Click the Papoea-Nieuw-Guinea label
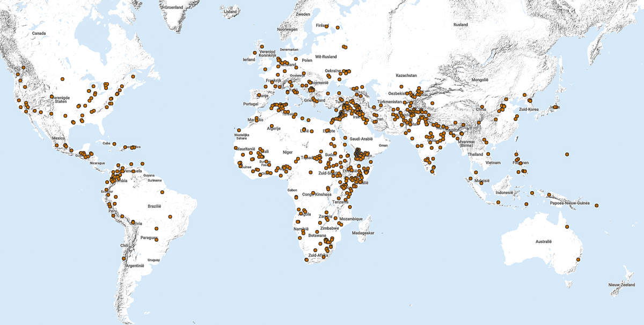 click(x=569, y=204)
